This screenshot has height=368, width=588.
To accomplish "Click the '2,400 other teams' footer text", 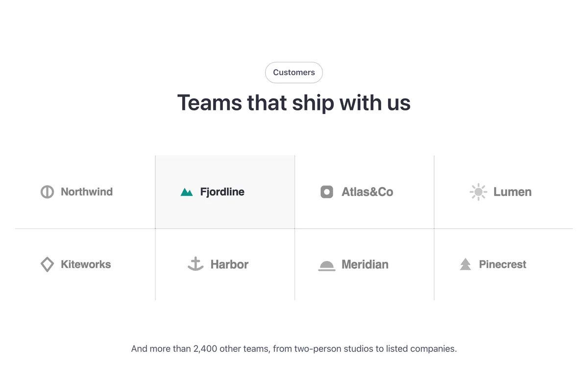I will (231, 349).
